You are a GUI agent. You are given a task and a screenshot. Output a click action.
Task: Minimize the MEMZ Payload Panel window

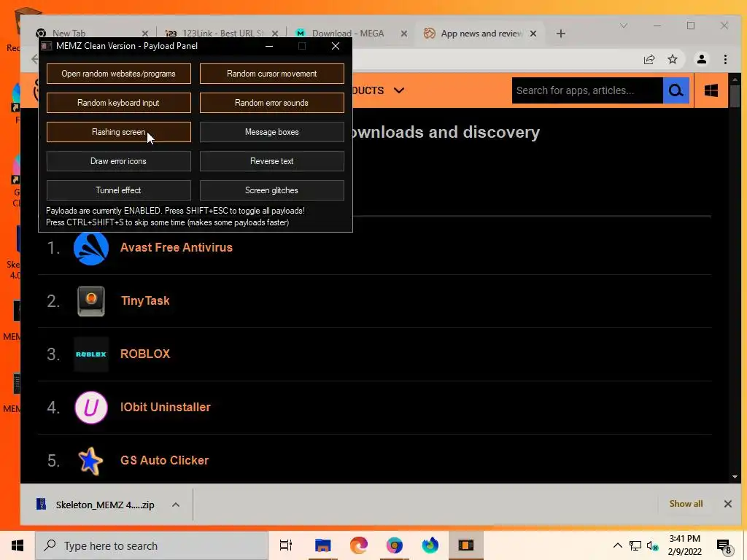(269, 46)
